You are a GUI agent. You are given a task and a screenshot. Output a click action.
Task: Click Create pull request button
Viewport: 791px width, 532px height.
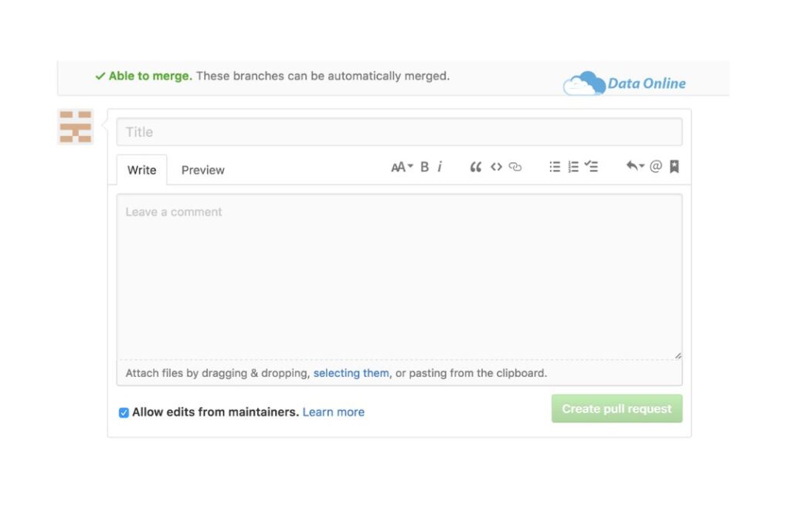pos(617,408)
